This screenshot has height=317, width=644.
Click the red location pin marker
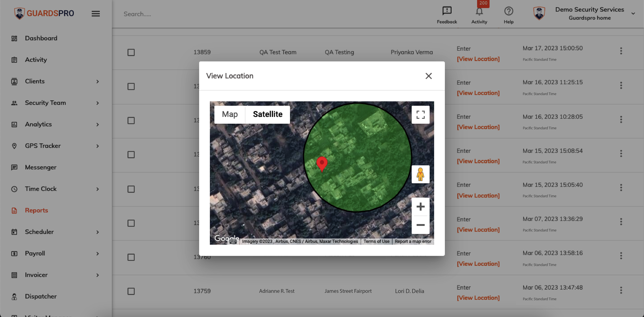[x=322, y=164]
